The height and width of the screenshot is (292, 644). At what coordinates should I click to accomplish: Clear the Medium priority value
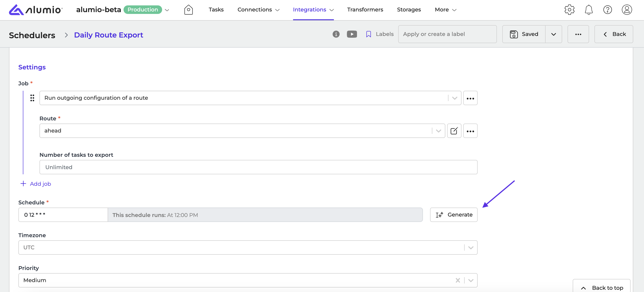coord(457,280)
